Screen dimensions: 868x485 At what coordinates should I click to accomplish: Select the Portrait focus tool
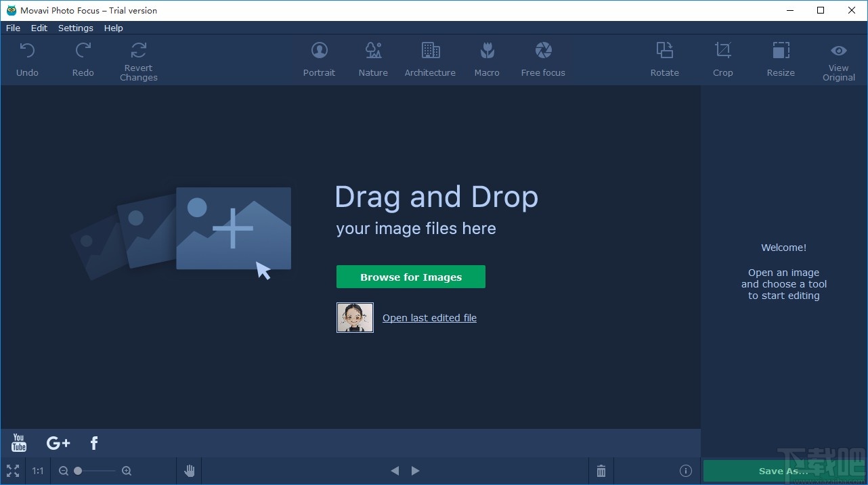tap(319, 58)
